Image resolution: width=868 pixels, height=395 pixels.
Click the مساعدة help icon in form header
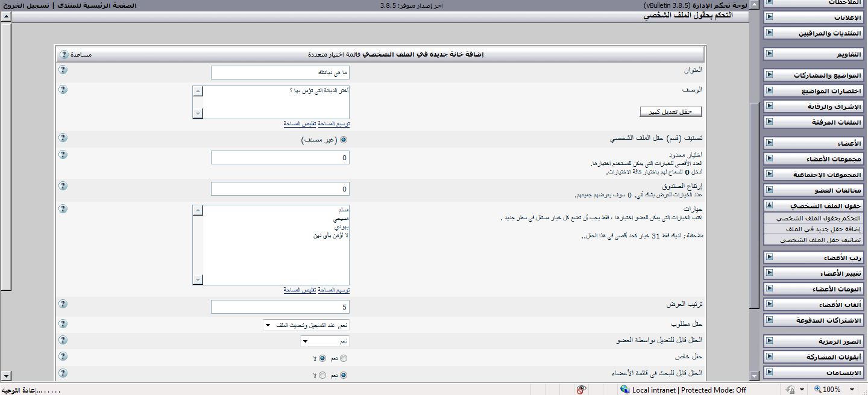pyautogui.click(x=64, y=55)
